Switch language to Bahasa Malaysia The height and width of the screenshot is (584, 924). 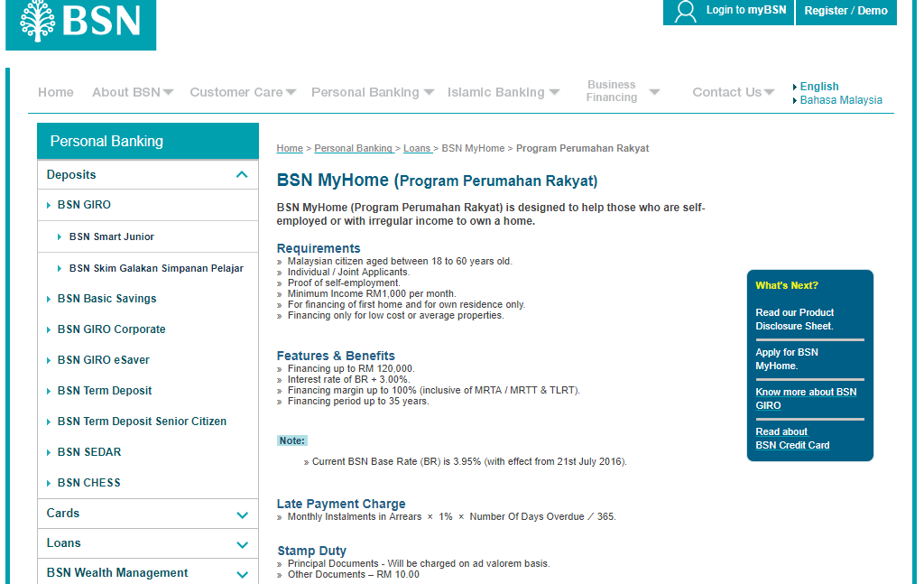coord(841,100)
